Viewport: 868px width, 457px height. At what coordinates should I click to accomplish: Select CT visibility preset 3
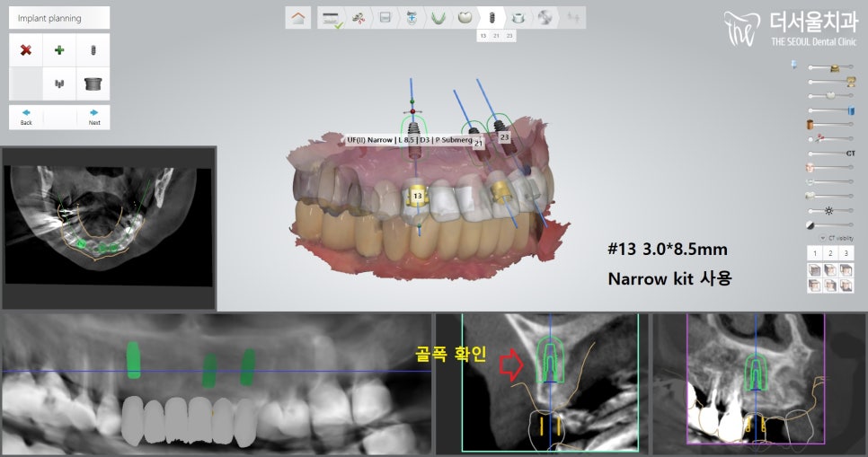click(846, 253)
